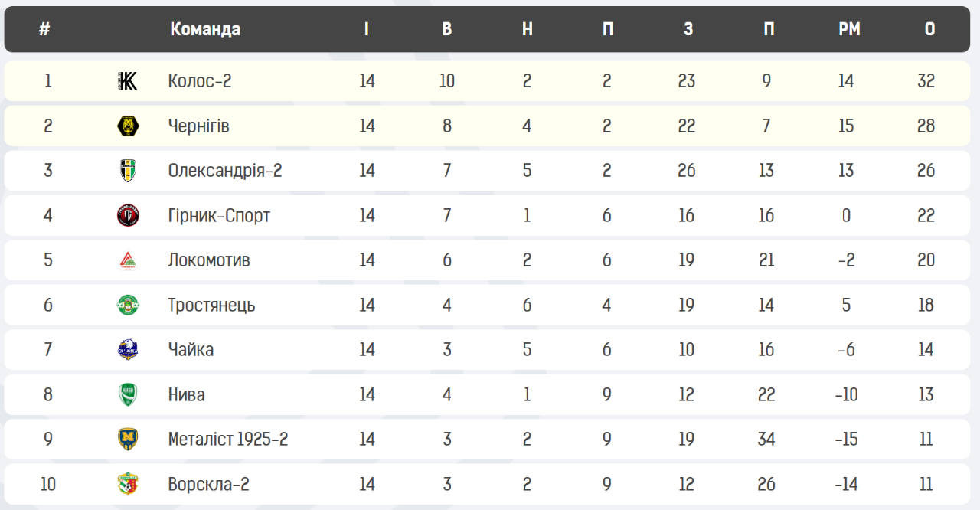
Task: Click the В wins column header
Action: pos(447,29)
